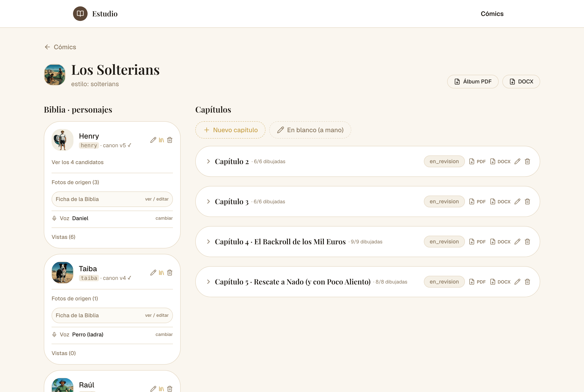Expand Capítulo 3 chevron
Image resolution: width=584 pixels, height=392 pixels.
pos(208,201)
